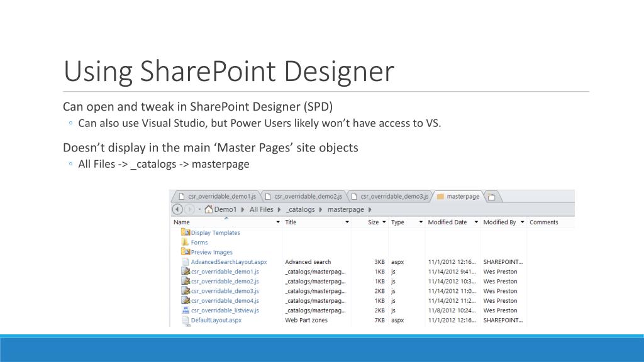Screen dimensions: 644x362
Task: Click the 7KB size cell
Action: [379, 320]
